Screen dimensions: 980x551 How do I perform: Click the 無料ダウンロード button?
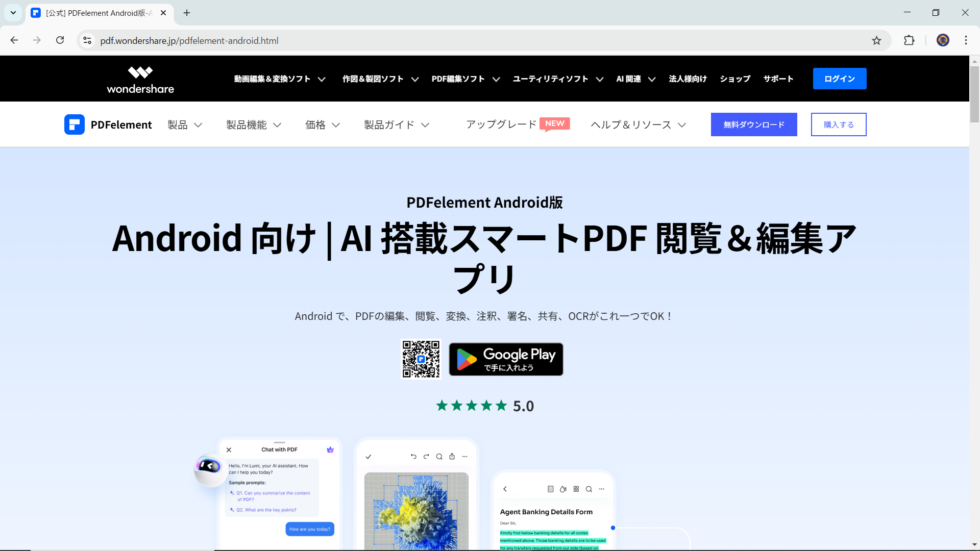(754, 124)
